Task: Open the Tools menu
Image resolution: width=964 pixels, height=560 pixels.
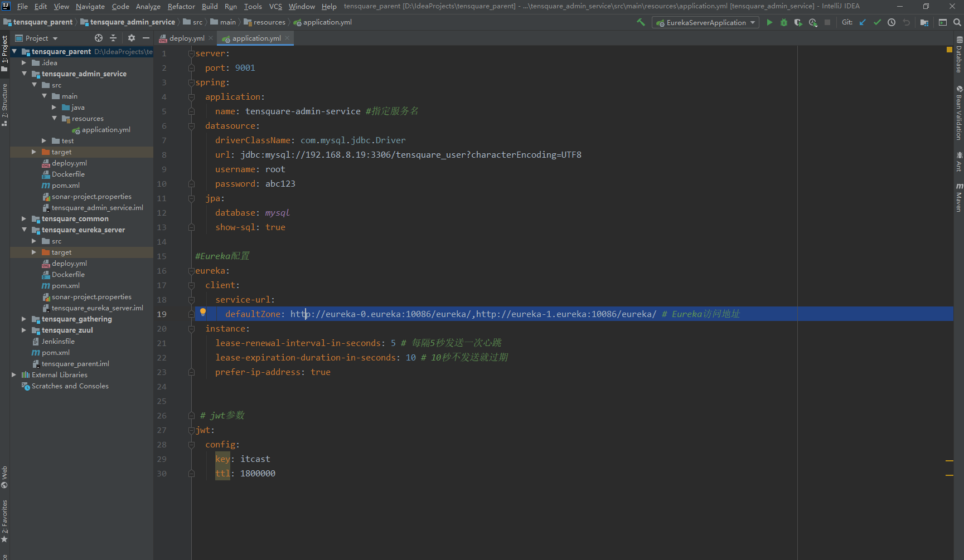Action: point(253,6)
